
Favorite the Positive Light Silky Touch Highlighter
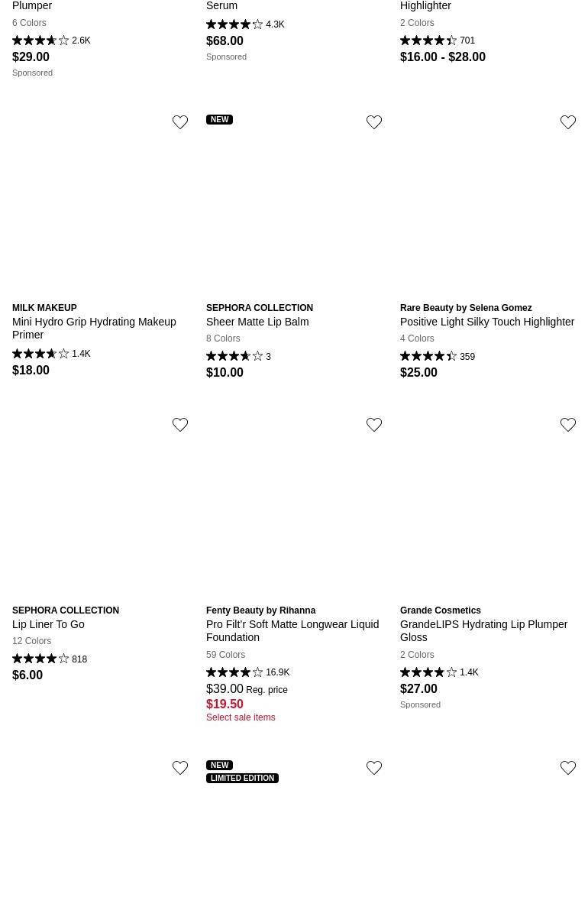point(568,122)
